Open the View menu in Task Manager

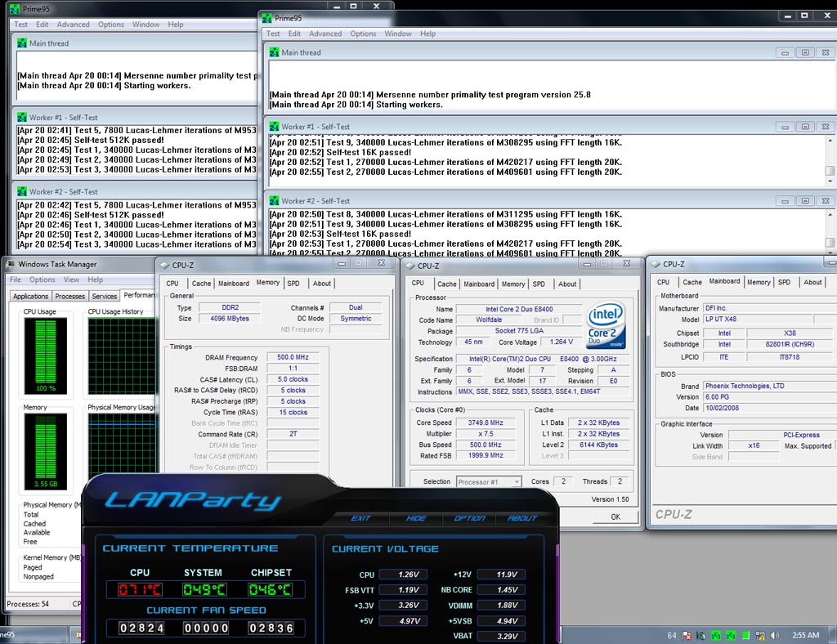[72, 280]
